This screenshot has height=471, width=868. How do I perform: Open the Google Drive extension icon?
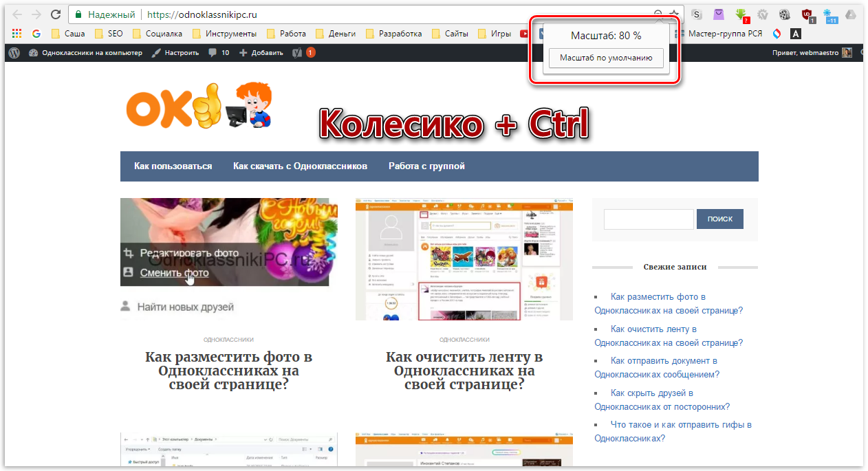[850, 14]
